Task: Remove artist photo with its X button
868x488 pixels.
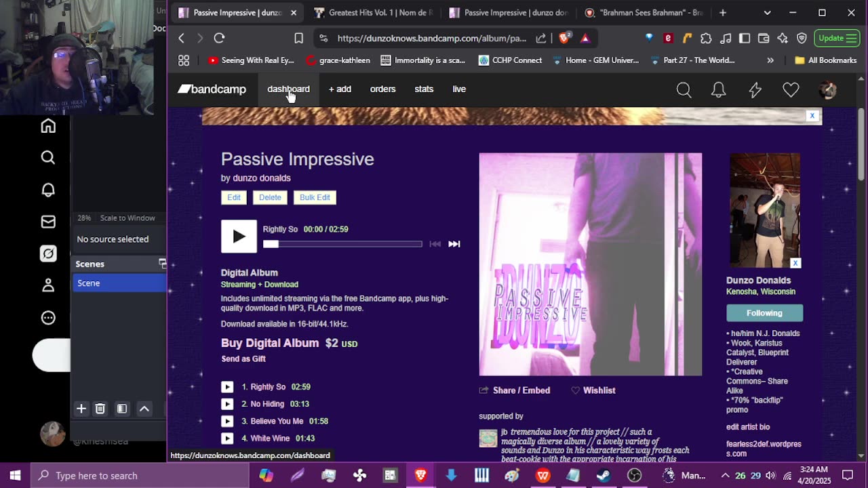Action: point(795,263)
